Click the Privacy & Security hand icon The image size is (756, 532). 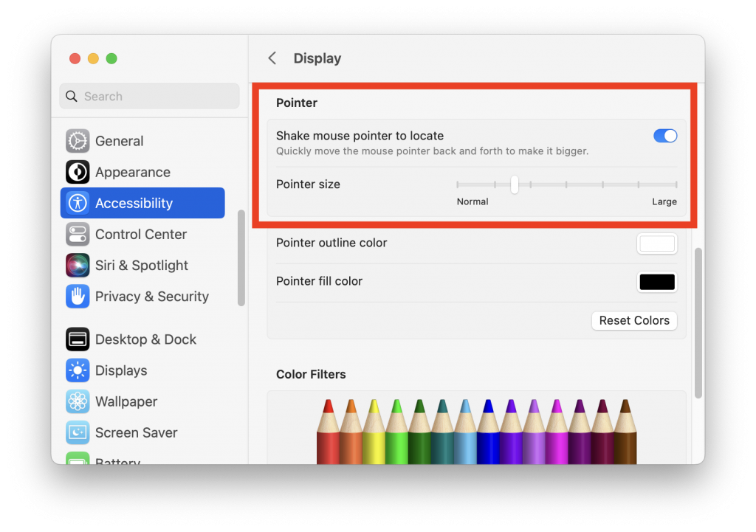pyautogui.click(x=77, y=296)
